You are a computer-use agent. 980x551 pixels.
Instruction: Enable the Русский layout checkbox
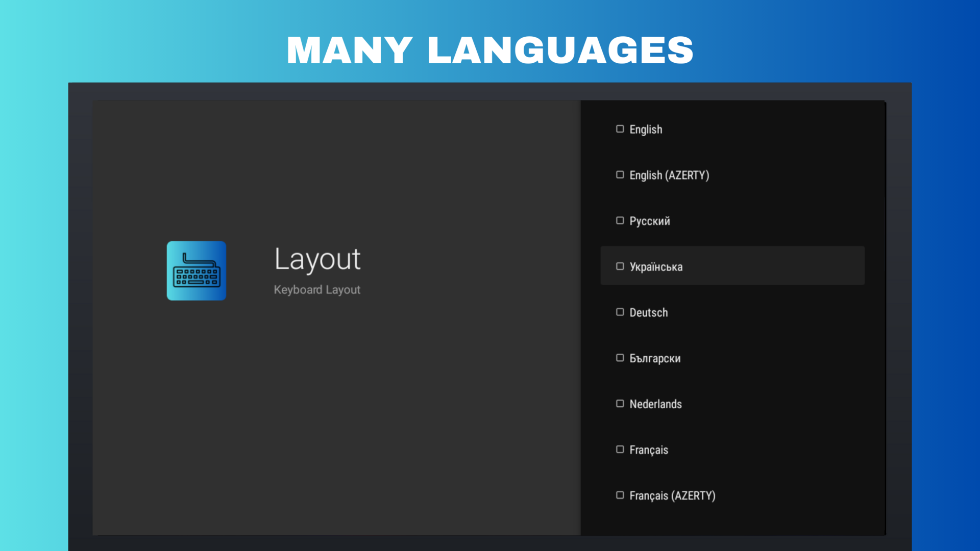tap(620, 220)
